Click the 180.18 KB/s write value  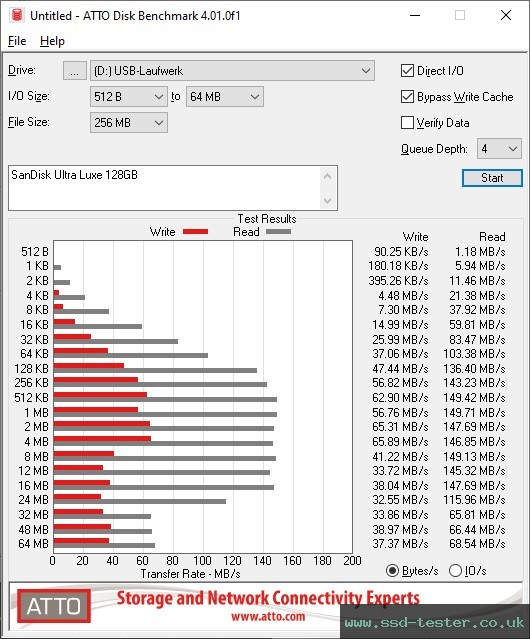tap(398, 266)
